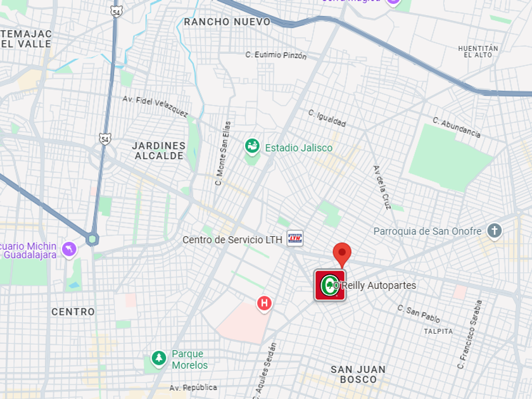Select the hospital H marker
The width and height of the screenshot is (532, 399).
[x=264, y=303]
